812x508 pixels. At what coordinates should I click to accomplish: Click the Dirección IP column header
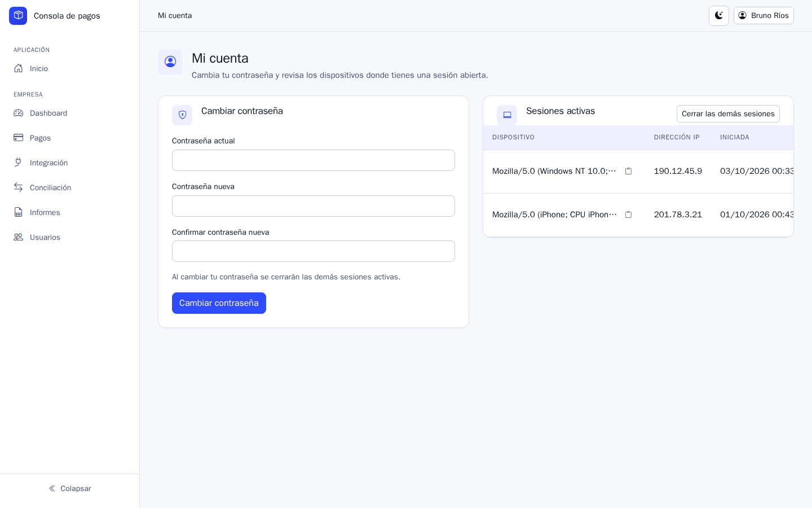pos(677,137)
